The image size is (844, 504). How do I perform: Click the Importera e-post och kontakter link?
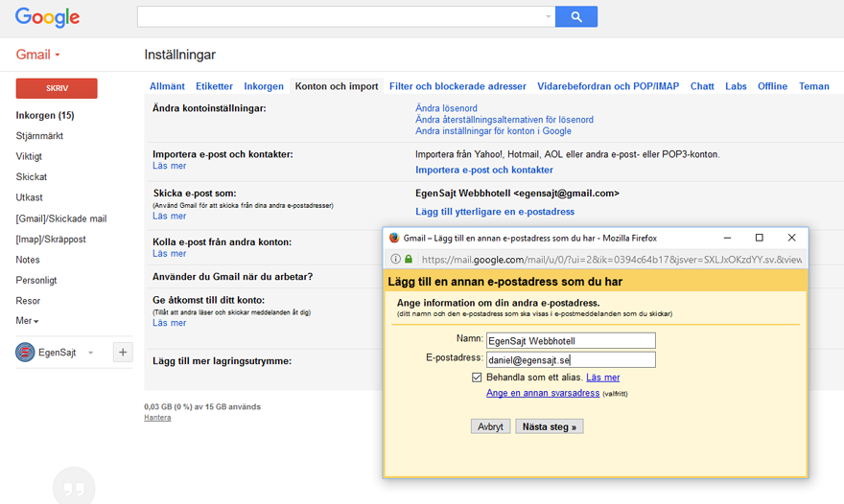point(484,170)
